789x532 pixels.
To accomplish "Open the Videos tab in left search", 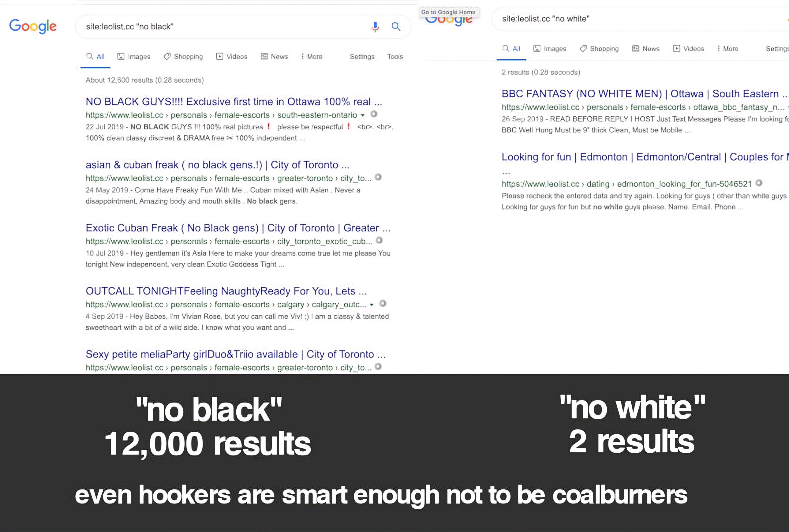I will point(232,57).
